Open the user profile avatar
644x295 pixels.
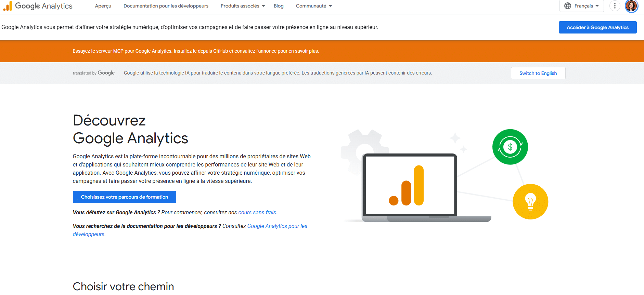click(631, 6)
